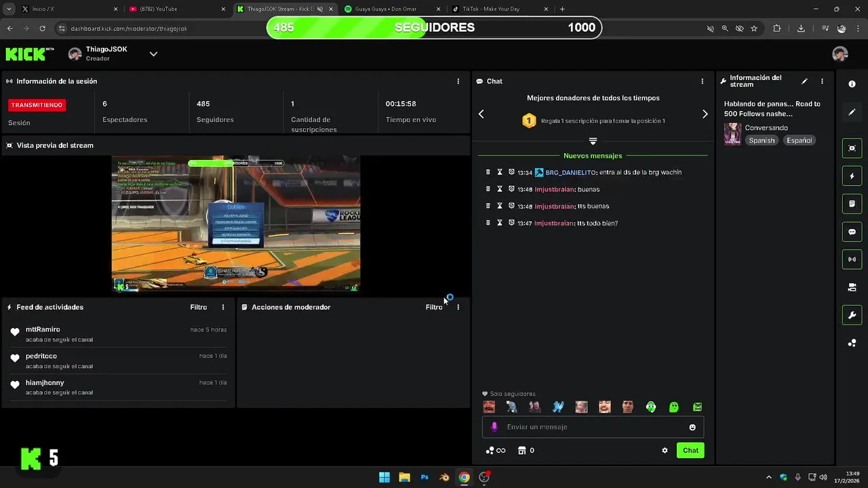
Task: Click the lightning bolt icon in right sidebar
Action: [x=852, y=176]
